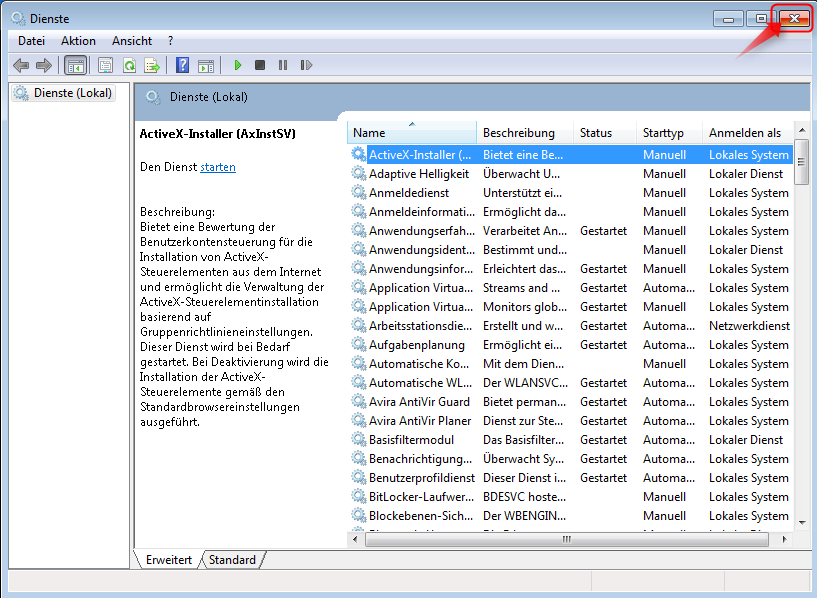Click the Back navigation arrow
Screen dimensions: 817x598
tap(21, 64)
